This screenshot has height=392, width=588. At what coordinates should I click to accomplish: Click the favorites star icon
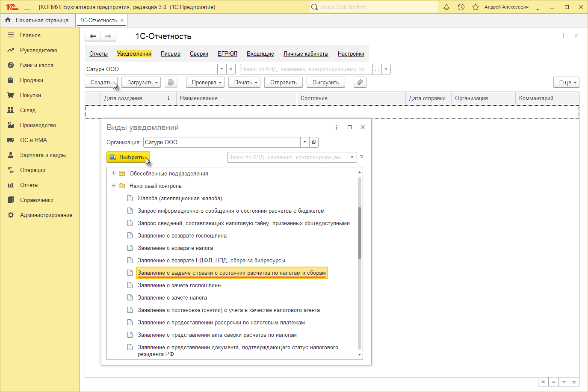(476, 7)
